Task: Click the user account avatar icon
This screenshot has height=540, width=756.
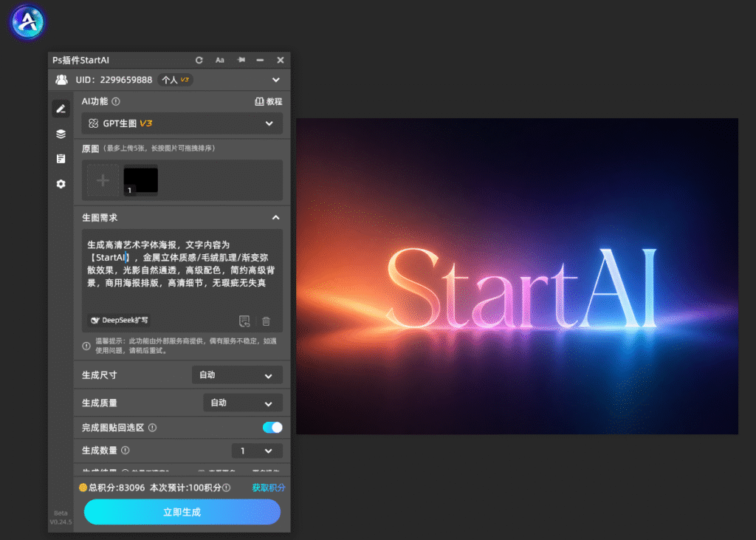Action: (x=62, y=80)
